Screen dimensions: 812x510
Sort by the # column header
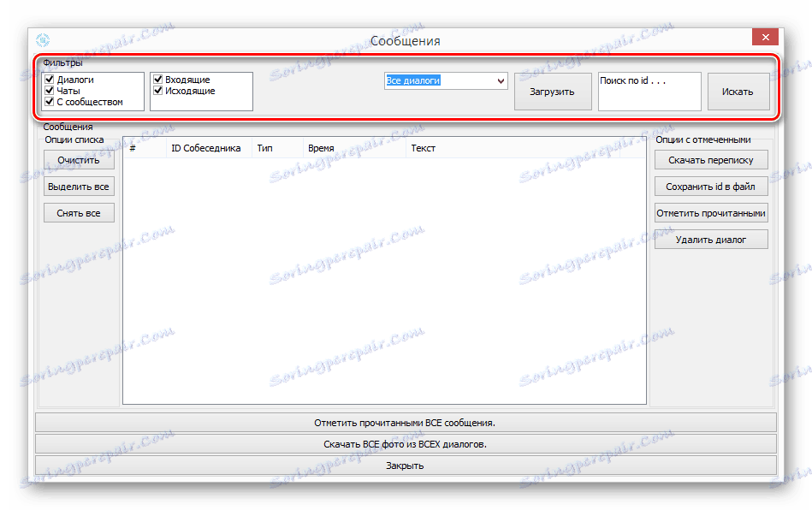click(145, 148)
